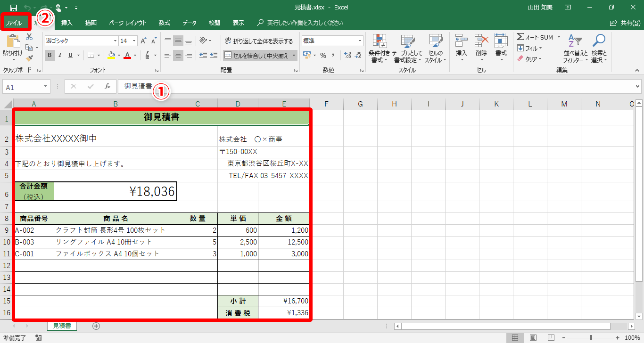The height and width of the screenshot is (343, 644).
Task: Expand the font color dropdown arrow
Action: tap(135, 55)
